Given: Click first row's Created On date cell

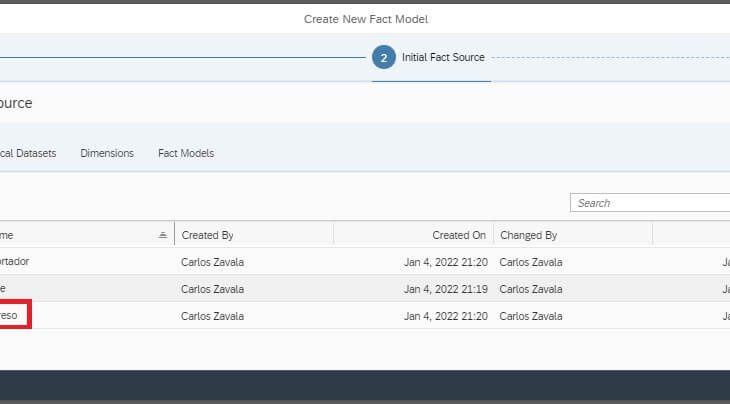Looking at the screenshot, I should click(x=445, y=261).
